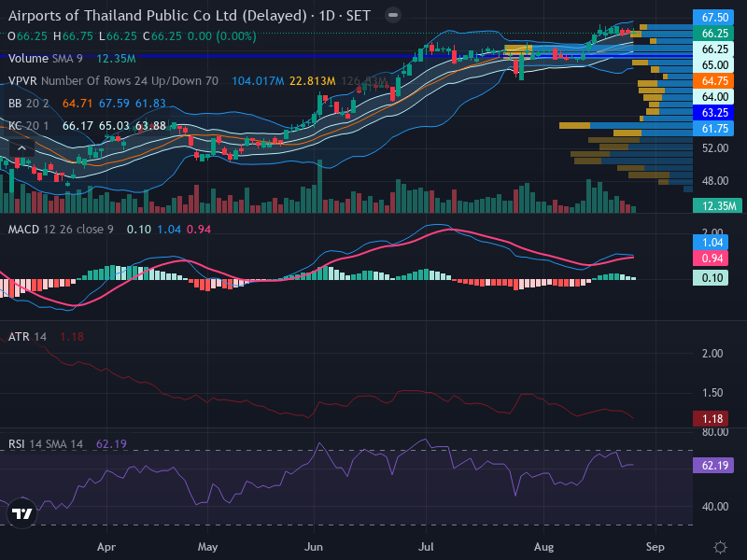The width and height of the screenshot is (747, 560).
Task: Open chart settings gear icon
Action: (720, 547)
